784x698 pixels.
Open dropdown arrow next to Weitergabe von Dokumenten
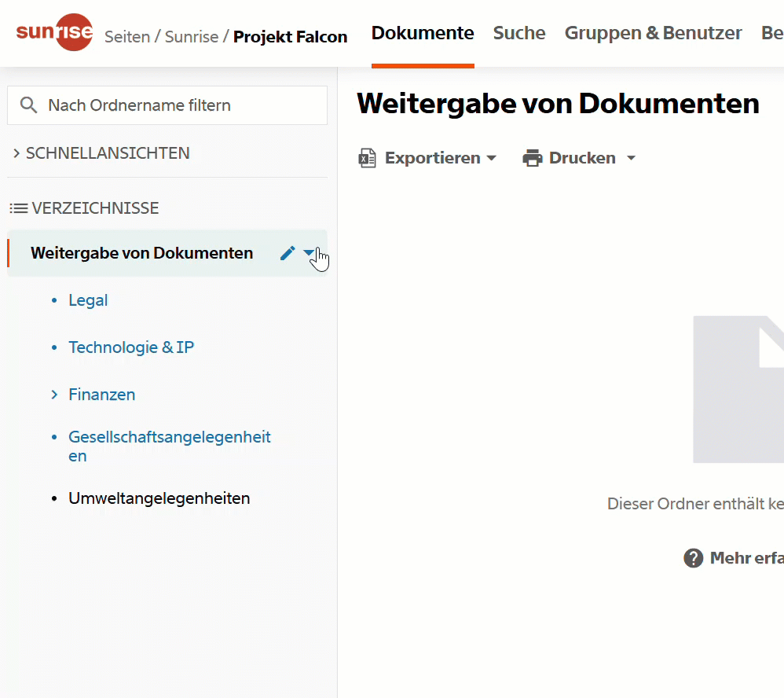tap(309, 252)
